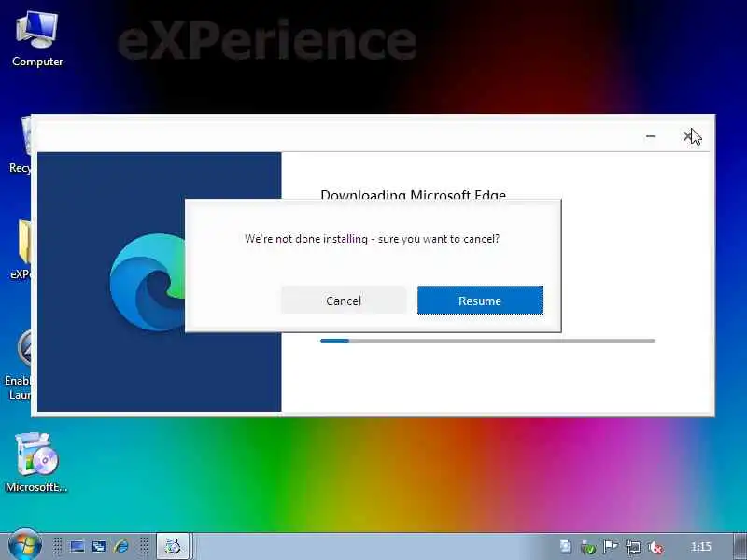747x560 pixels.
Task: Click the muted volume tray icon
Action: [656, 547]
